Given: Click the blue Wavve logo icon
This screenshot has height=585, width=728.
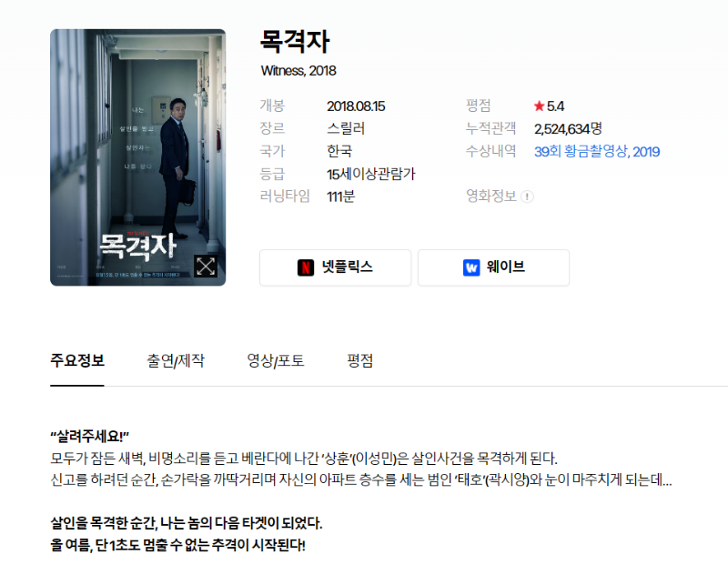Looking at the screenshot, I should pyautogui.click(x=471, y=267).
